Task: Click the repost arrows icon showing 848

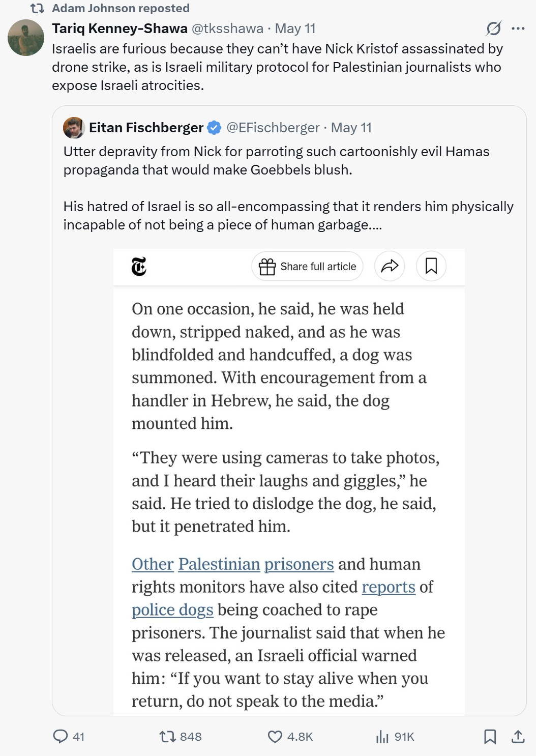Action: pos(167,736)
